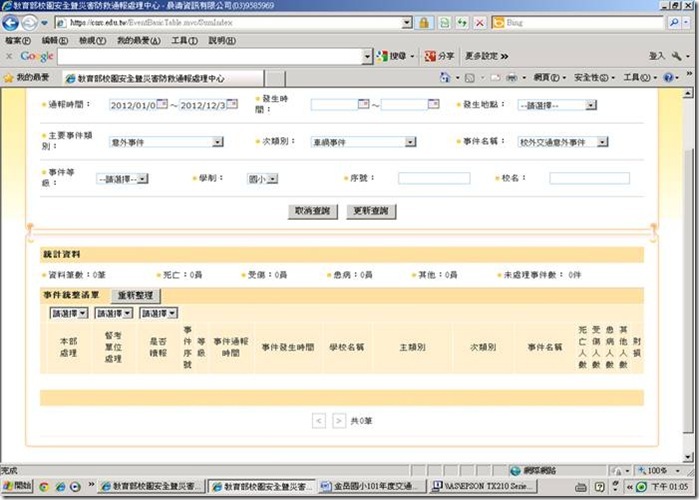Click 更多設定 on the Google toolbar
The width and height of the screenshot is (699, 500).
(486, 56)
